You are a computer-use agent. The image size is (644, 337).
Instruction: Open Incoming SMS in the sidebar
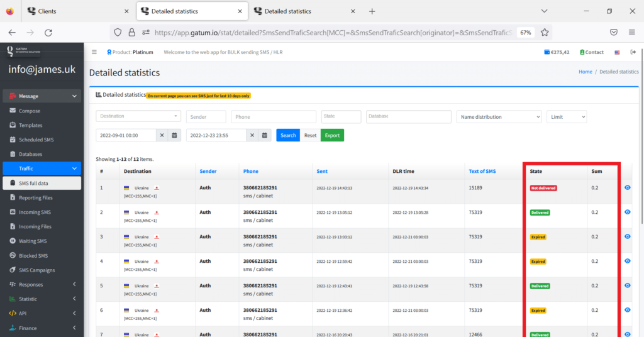tap(42, 213)
